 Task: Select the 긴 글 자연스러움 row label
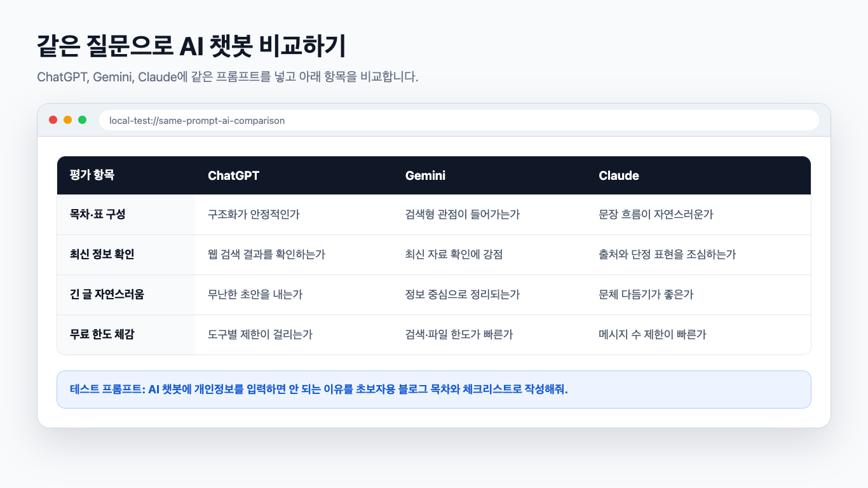click(126, 295)
